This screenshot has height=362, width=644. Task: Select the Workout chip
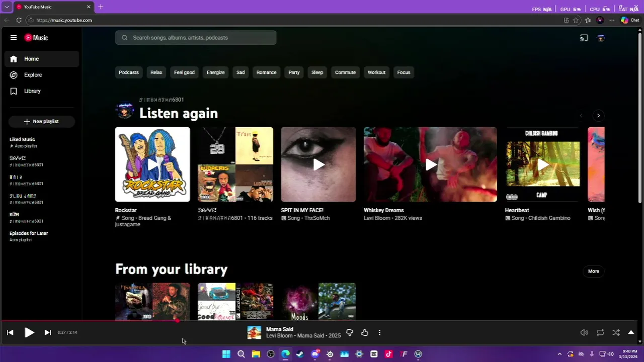376,72
